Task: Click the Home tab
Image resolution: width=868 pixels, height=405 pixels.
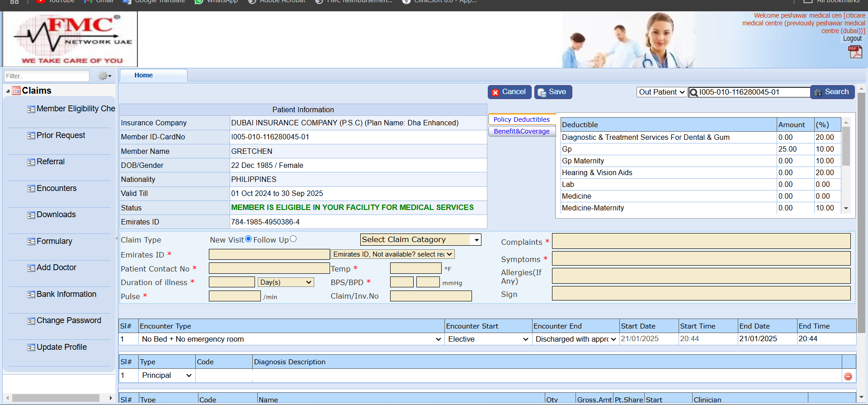Action: coord(143,75)
